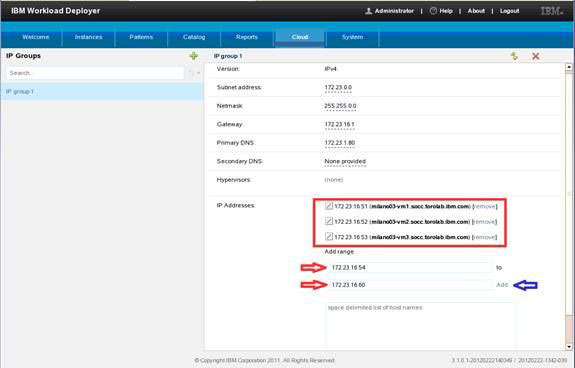This screenshot has width=575, height=368.
Task: Click the Administrator user icon
Action: click(369, 11)
